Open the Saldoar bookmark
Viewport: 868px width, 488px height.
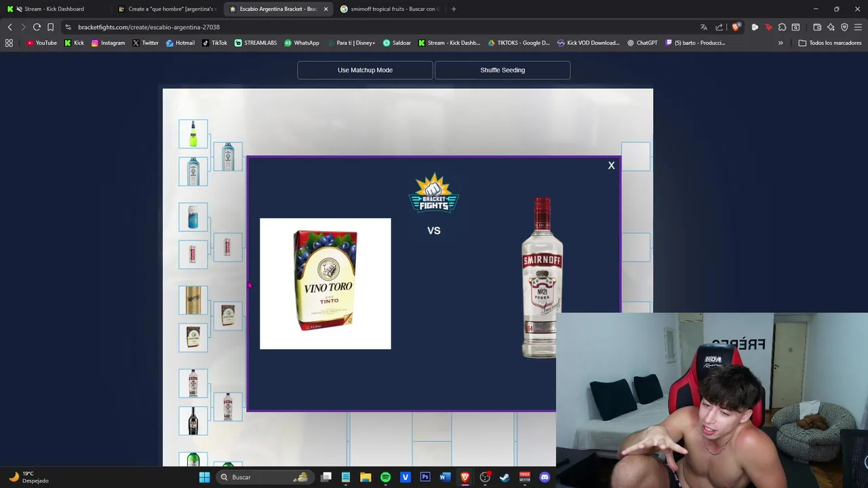[x=397, y=43]
